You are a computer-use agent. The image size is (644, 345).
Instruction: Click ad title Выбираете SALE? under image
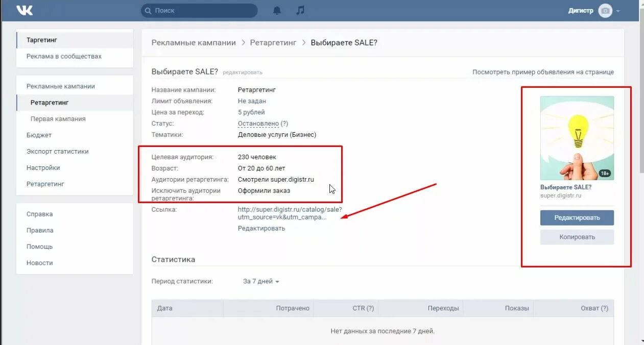tap(566, 187)
